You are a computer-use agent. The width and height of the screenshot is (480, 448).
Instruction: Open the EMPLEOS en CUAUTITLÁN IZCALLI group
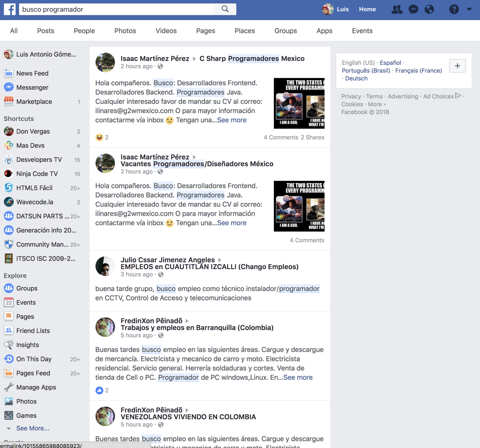(210, 267)
